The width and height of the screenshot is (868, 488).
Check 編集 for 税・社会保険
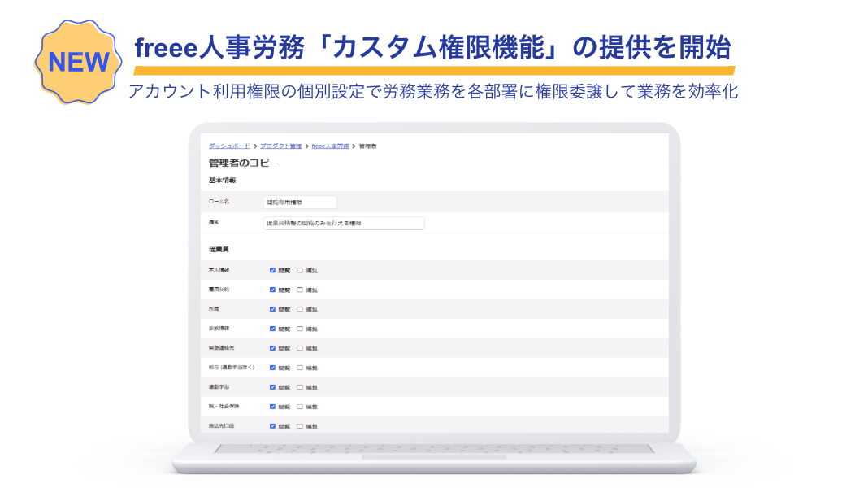point(300,407)
